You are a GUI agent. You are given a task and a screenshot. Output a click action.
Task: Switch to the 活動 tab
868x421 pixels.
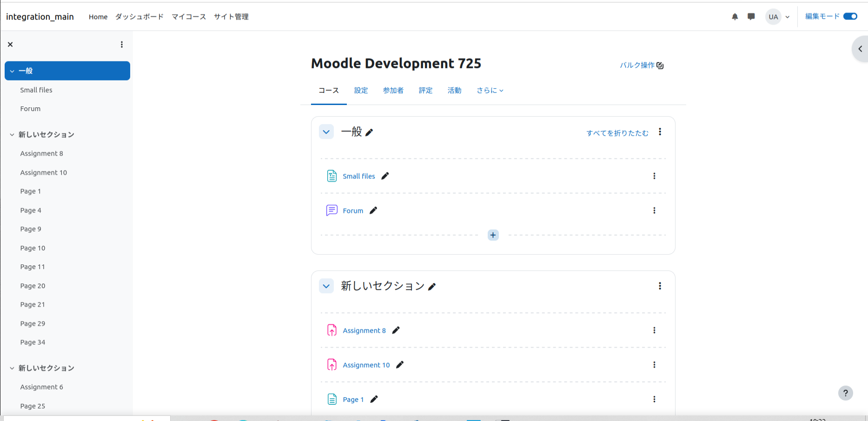click(455, 91)
